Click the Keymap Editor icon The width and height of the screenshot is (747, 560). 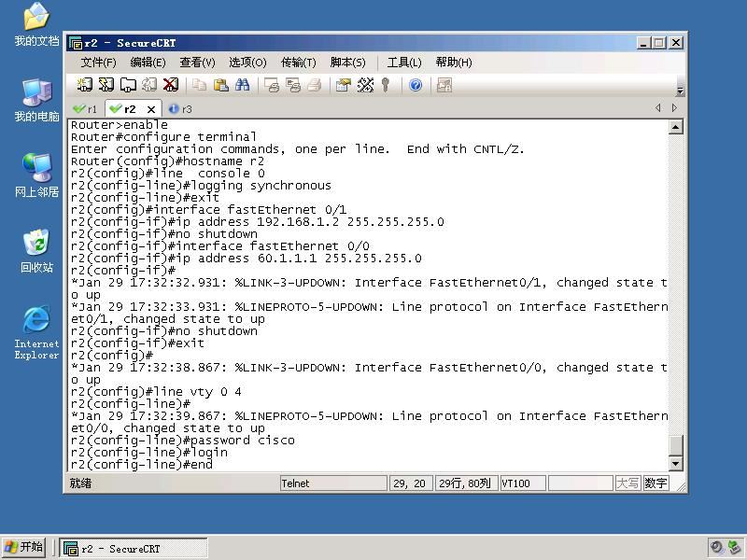365,85
